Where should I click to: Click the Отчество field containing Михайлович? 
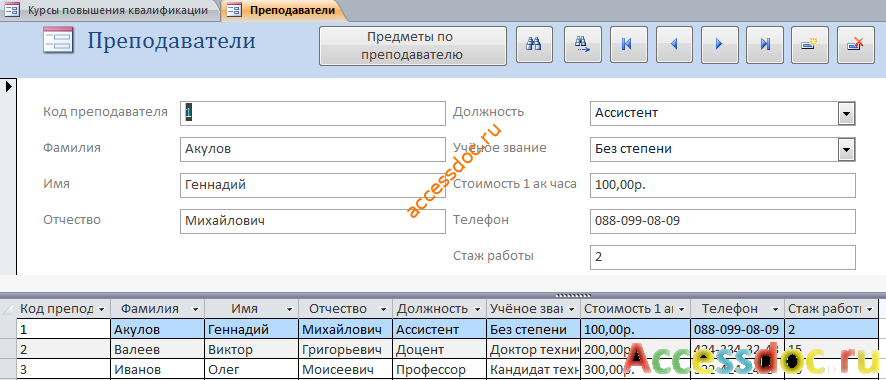[313, 221]
